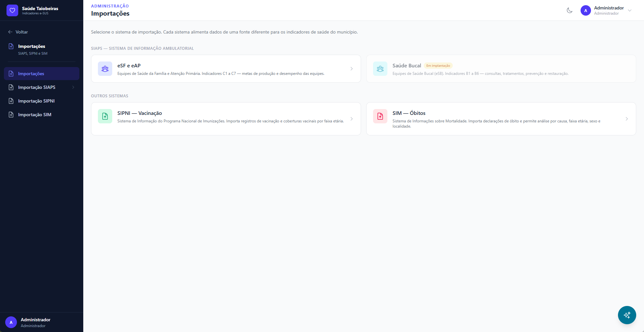
Task: Open eSF e eAP using its chevron
Action: 352,69
